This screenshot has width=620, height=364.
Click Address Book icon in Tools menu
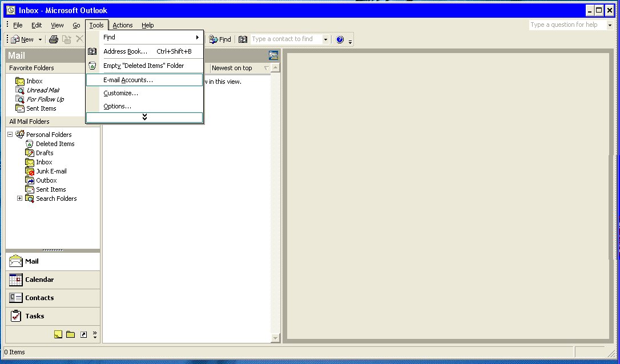point(92,51)
